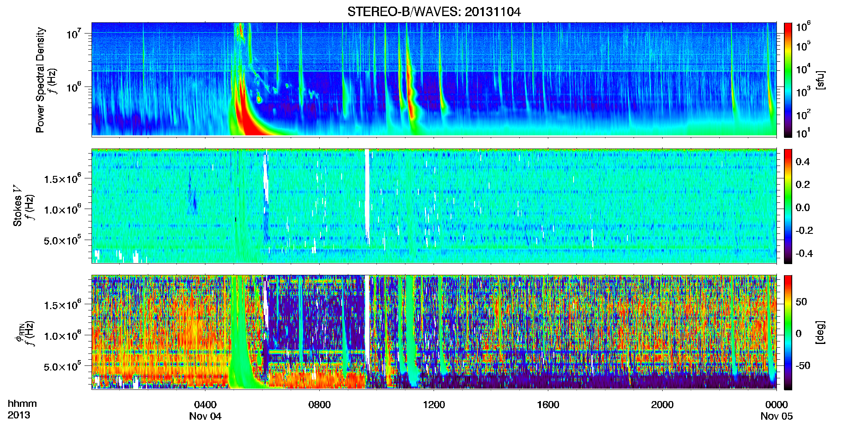Click the Stokes V axis label
Screen dimensions: 868x447
pos(17,206)
